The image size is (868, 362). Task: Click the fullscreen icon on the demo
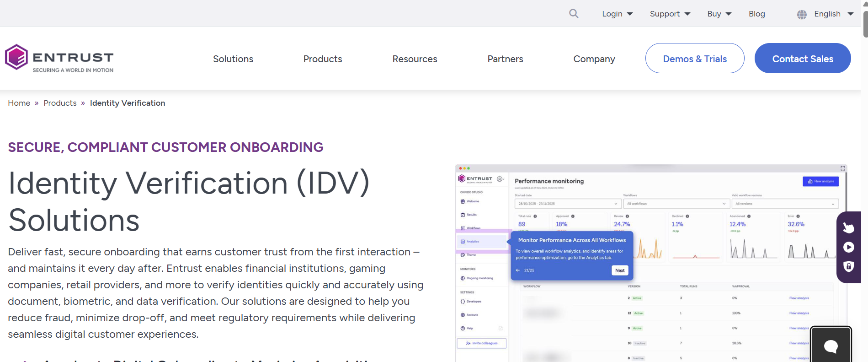(843, 168)
